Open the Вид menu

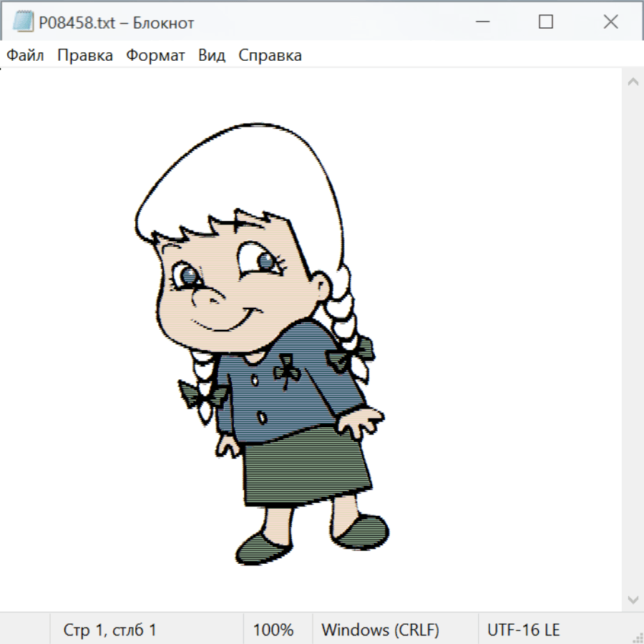(212, 56)
